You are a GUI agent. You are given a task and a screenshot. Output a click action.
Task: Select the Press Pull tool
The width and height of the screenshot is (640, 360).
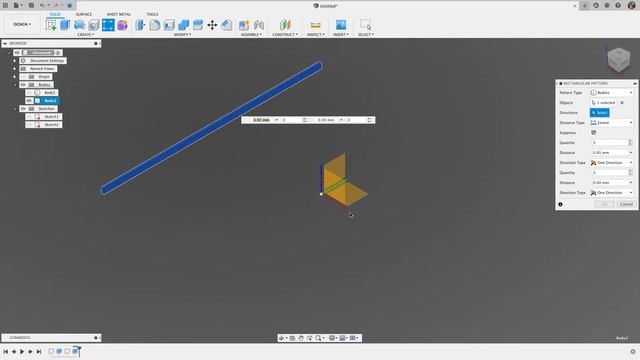(140, 25)
